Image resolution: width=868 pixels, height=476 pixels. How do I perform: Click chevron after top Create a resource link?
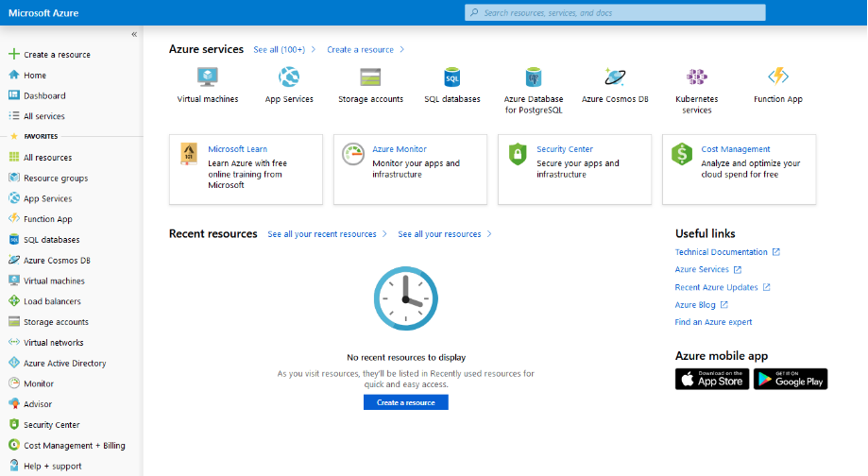pyautogui.click(x=402, y=49)
